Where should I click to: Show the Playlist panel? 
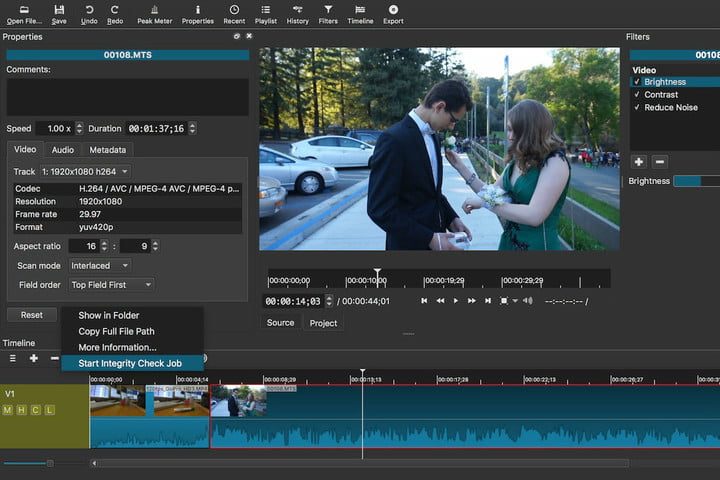click(x=265, y=13)
